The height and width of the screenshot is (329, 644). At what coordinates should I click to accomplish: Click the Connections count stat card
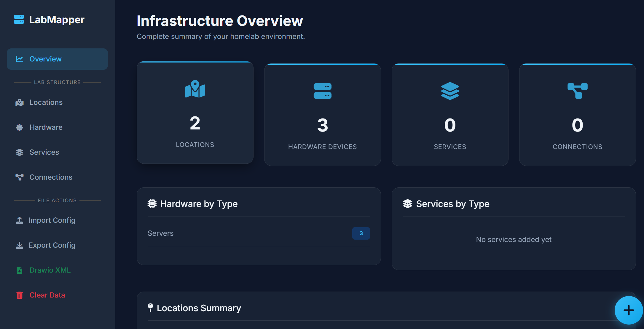(x=577, y=115)
